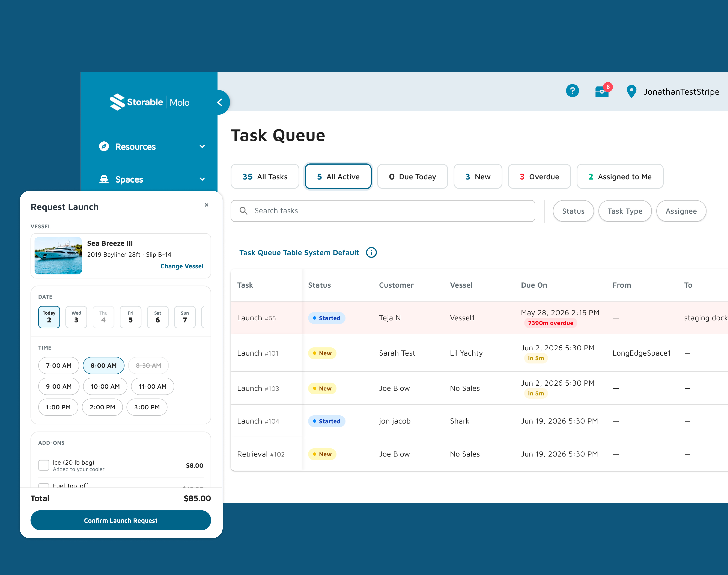Collapse the sidebar with the left chevron button

[x=220, y=102]
